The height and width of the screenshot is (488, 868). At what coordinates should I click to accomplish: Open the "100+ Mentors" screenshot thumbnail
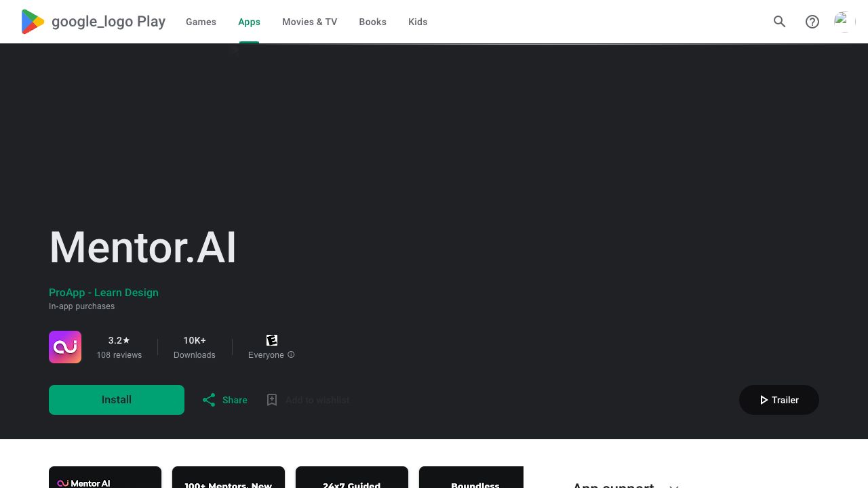[x=229, y=479]
